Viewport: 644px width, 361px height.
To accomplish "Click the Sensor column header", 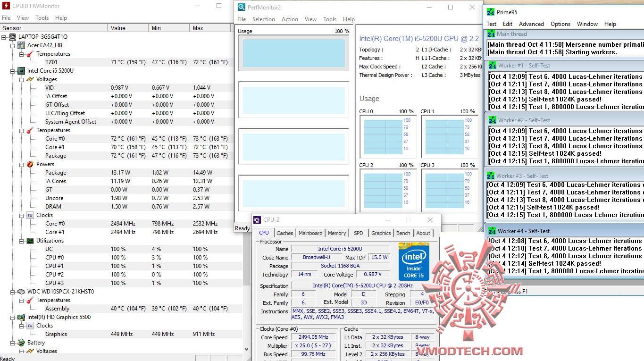I will tap(54, 28).
